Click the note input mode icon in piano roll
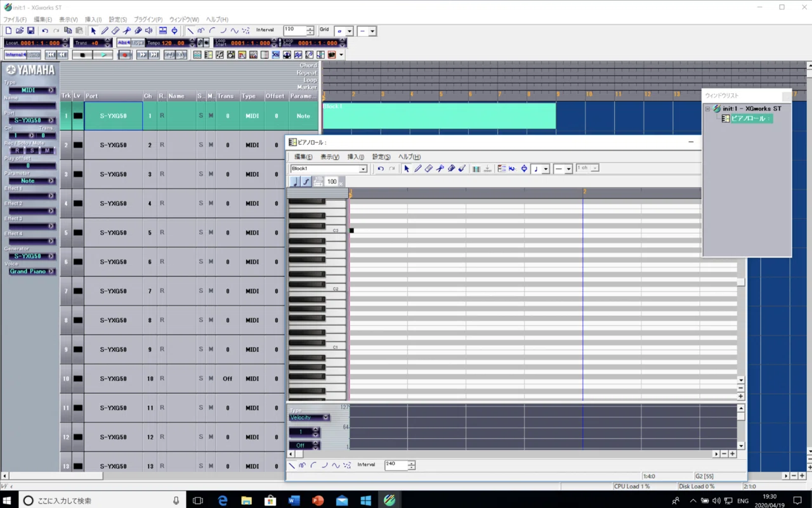The height and width of the screenshot is (508, 812). point(294,182)
